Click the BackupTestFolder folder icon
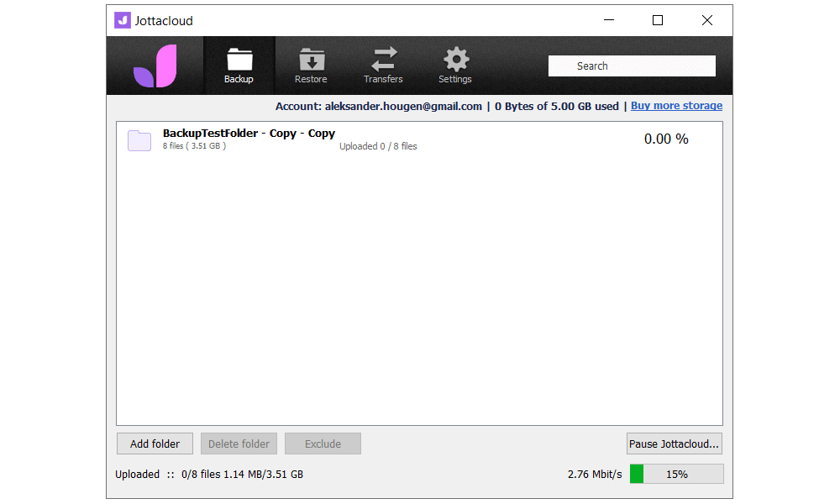 tap(139, 140)
